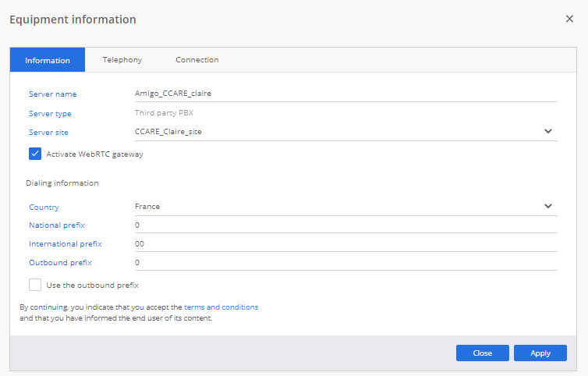Click the Server name input field
The image size is (588, 376).
[x=345, y=94]
